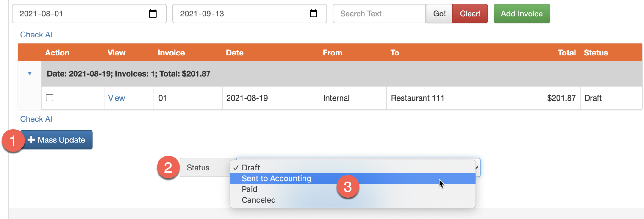Collapse the 2021-08-19 date group triangle
The image size is (644, 219).
30,73
